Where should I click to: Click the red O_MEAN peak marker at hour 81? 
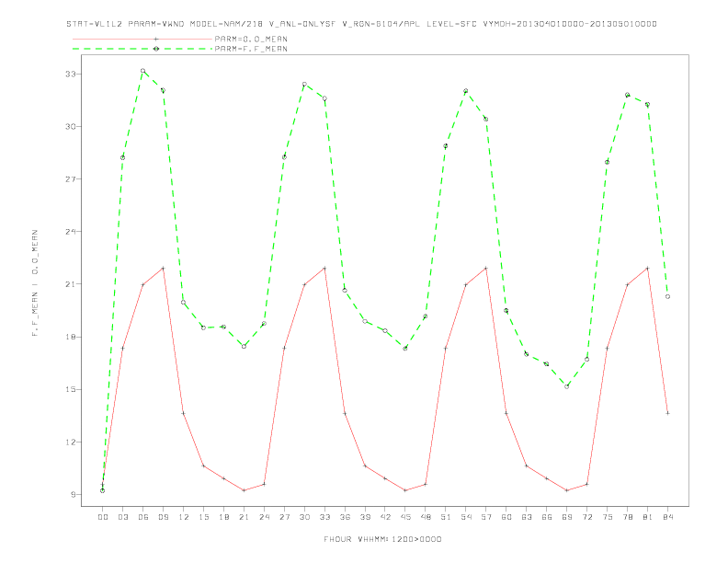[648, 268]
